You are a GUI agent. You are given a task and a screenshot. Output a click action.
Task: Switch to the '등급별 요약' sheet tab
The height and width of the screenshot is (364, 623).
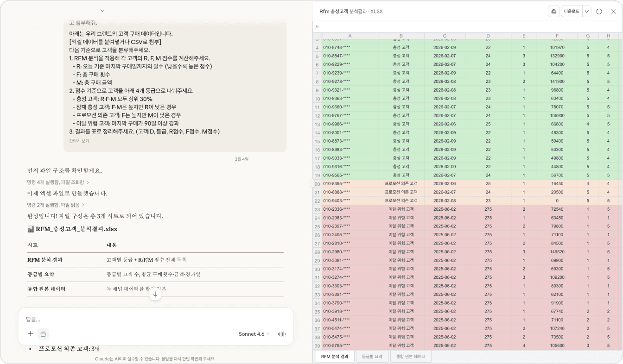(x=372, y=357)
